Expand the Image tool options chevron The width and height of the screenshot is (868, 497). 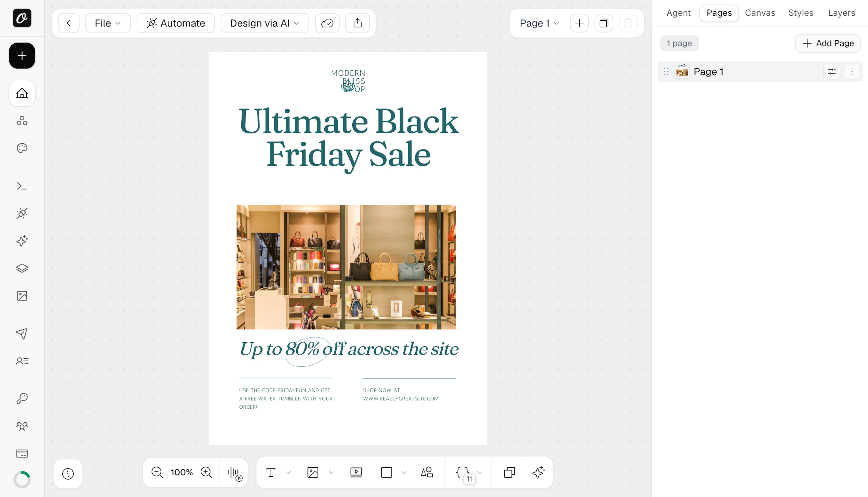(x=332, y=473)
